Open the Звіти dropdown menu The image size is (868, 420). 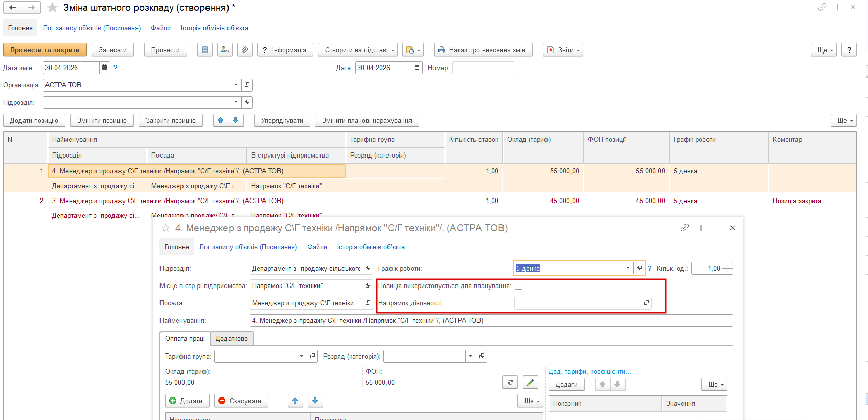click(563, 50)
